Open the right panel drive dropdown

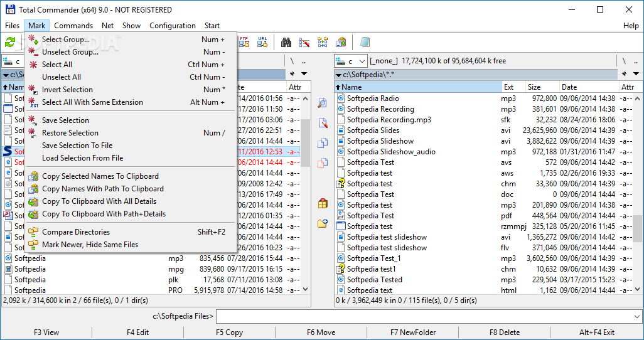pos(351,61)
